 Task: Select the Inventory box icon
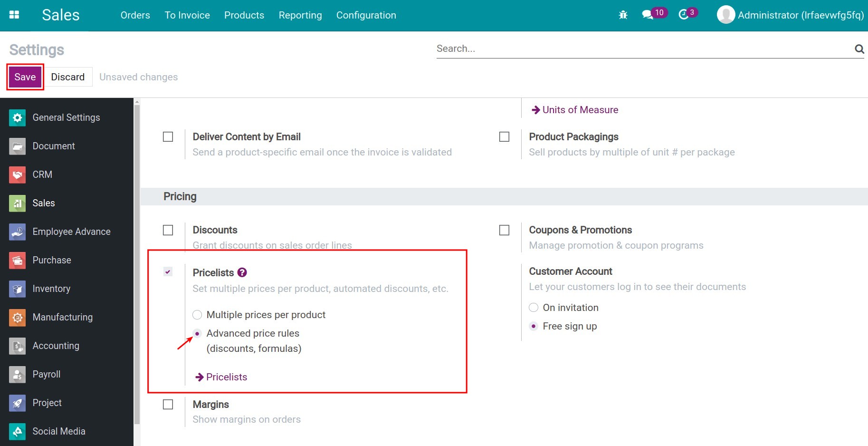18,289
